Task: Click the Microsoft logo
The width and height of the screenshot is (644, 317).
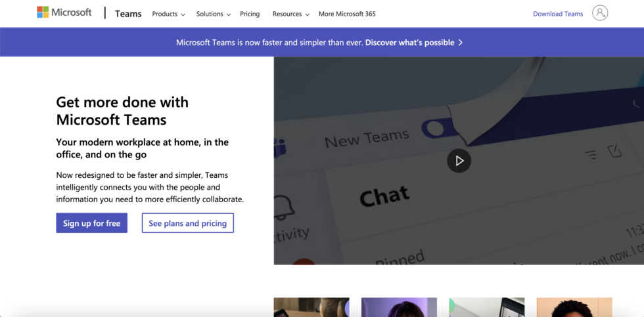Action: (x=64, y=12)
